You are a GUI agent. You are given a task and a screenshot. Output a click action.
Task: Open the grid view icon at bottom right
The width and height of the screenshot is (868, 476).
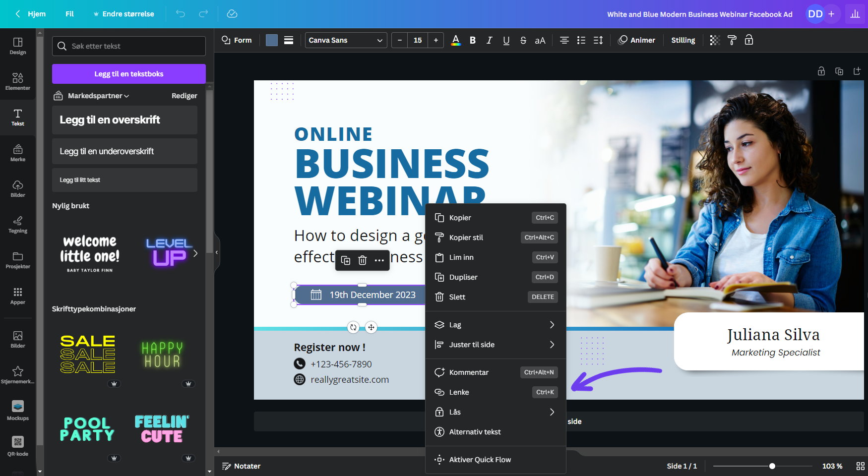[861, 466]
